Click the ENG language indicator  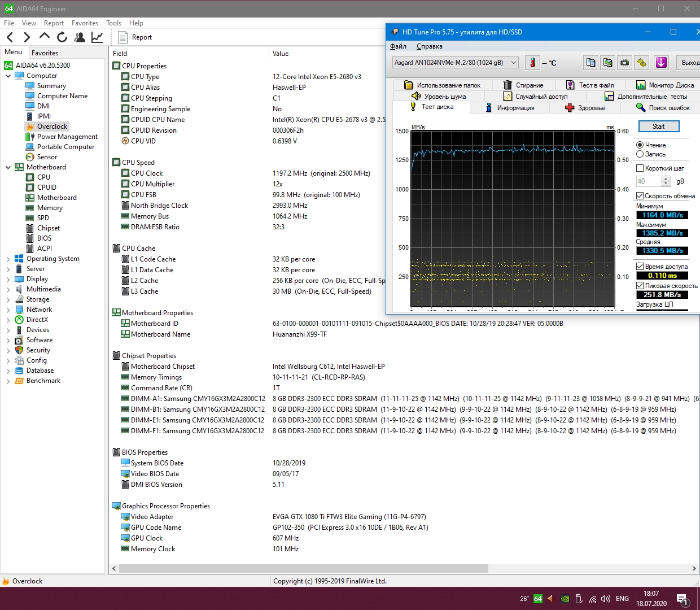point(622,599)
